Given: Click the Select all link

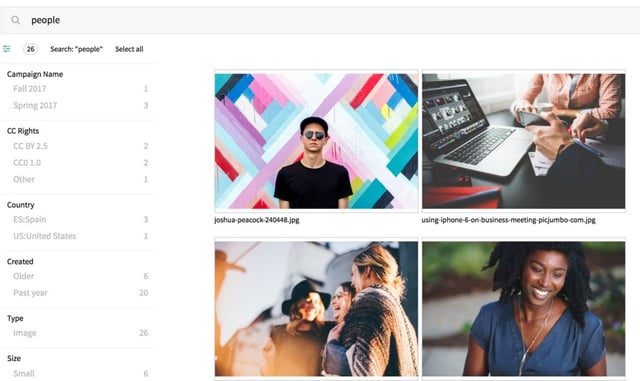Looking at the screenshot, I should tap(129, 49).
